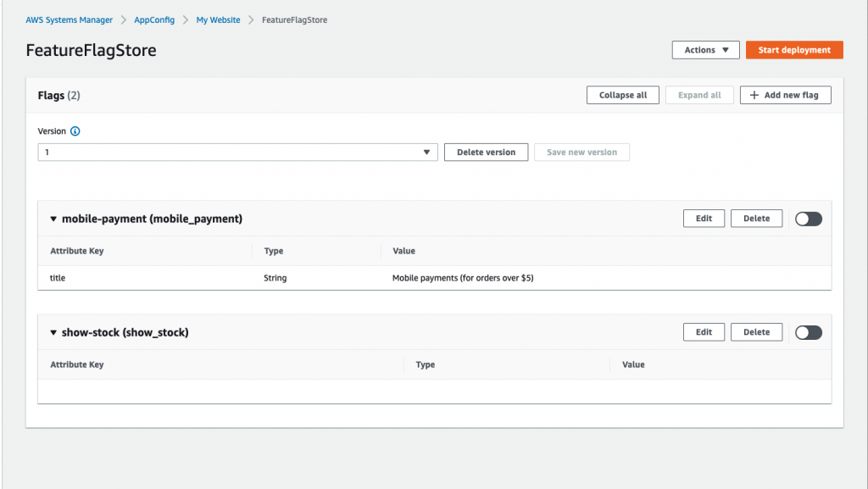Collapse the mobile-payment flag triangle
The image size is (868, 489).
(53, 219)
